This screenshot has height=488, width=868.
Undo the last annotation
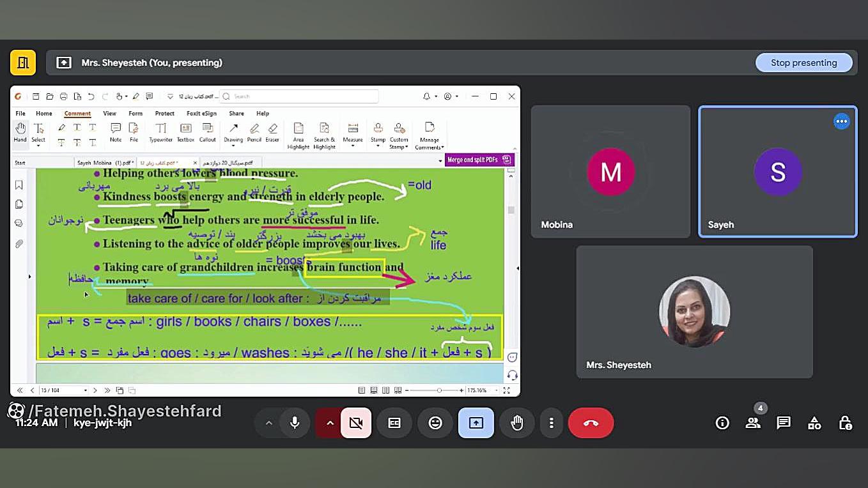91,96
